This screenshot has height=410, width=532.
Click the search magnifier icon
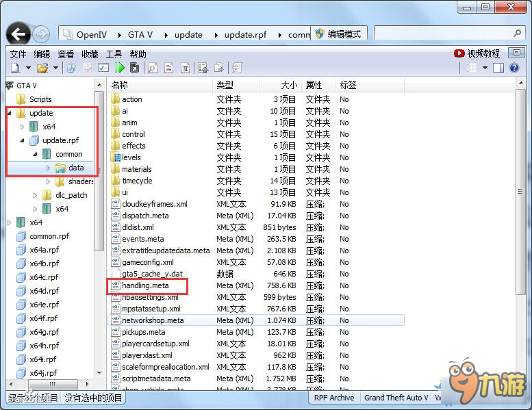[517, 34]
